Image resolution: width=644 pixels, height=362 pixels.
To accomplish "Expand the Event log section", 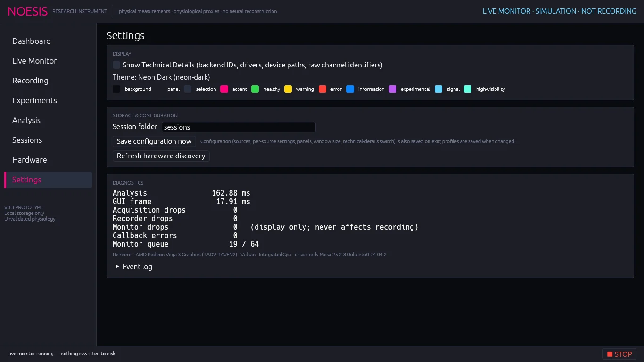I will click(134, 267).
